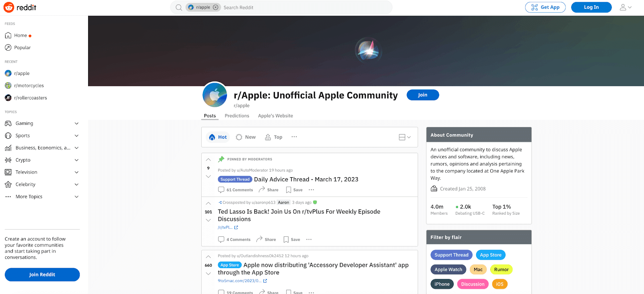644x294 pixels.
Task: Join the r/Apple community
Action: (423, 95)
